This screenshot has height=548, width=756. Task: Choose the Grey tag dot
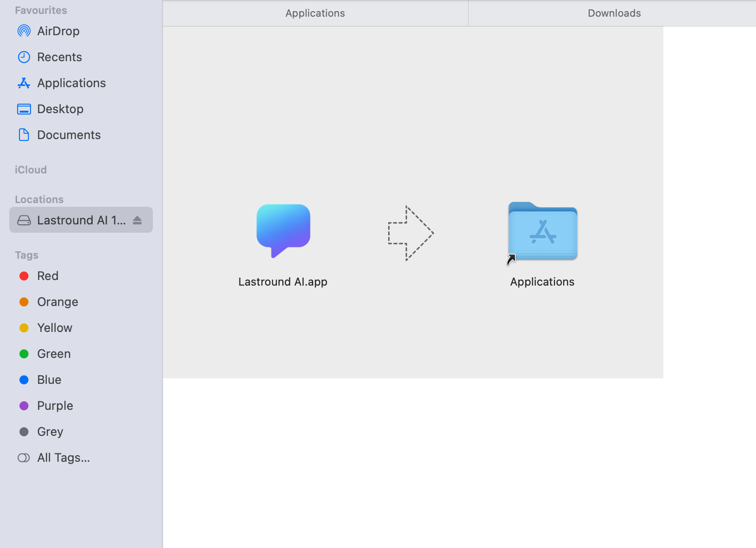pyautogui.click(x=24, y=432)
